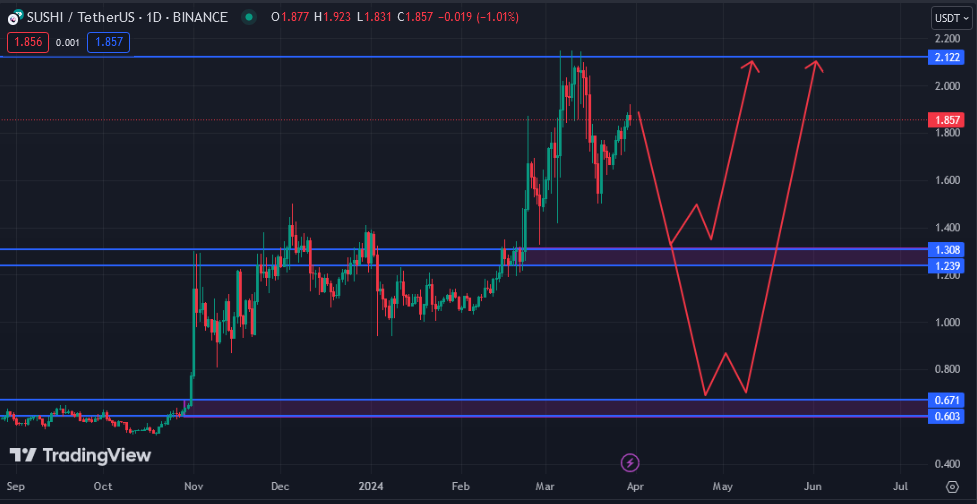Click the 2.000 price scale value
Viewport: 977px width, 504px height.
click(x=946, y=86)
